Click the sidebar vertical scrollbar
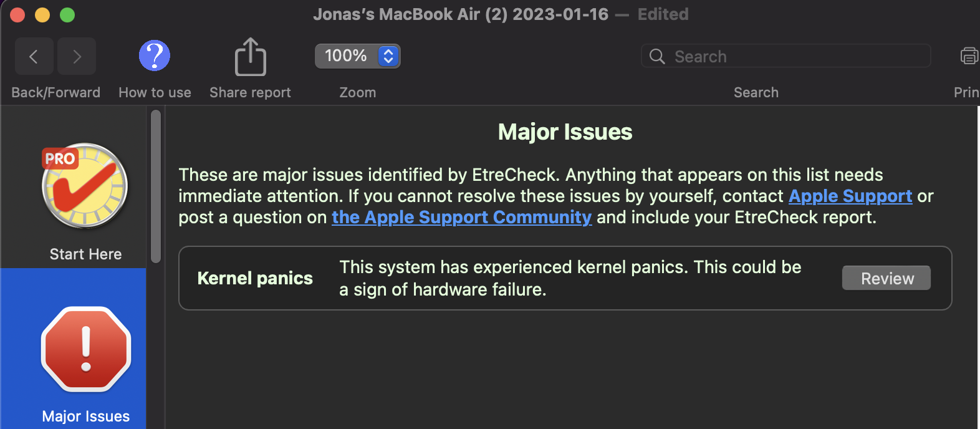Image resolution: width=980 pixels, height=429 pixels. tap(156, 187)
